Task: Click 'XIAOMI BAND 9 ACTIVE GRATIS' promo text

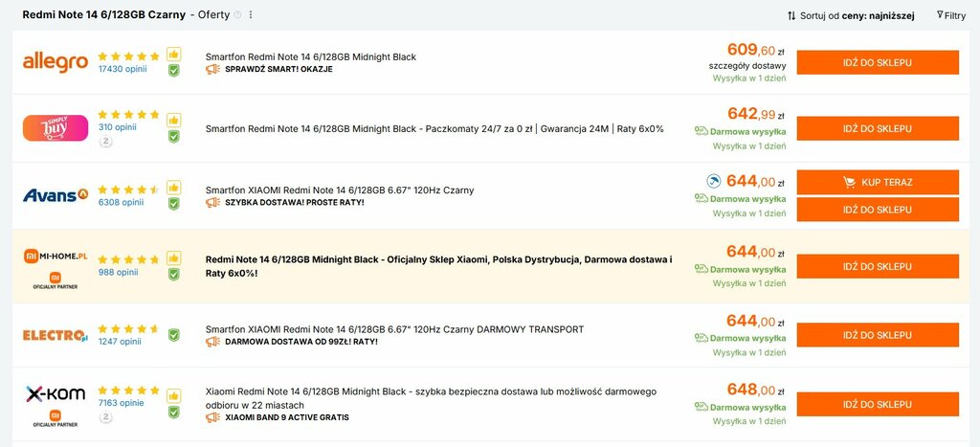Action: tap(287, 417)
